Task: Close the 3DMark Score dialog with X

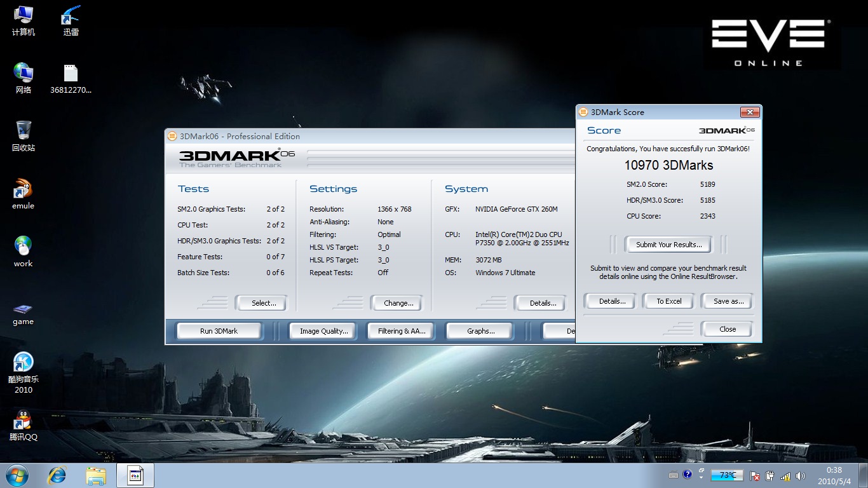Action: (x=750, y=112)
